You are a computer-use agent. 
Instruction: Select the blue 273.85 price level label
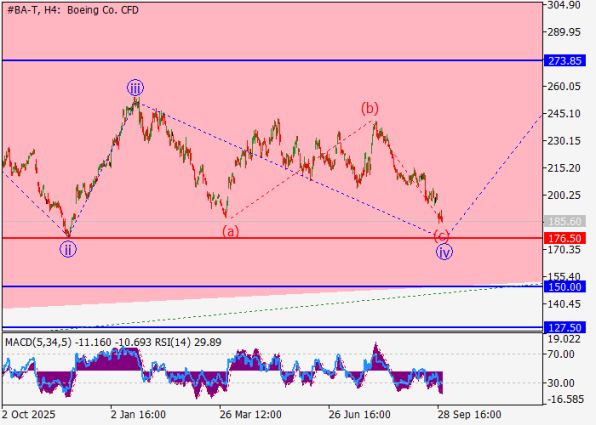[564, 60]
